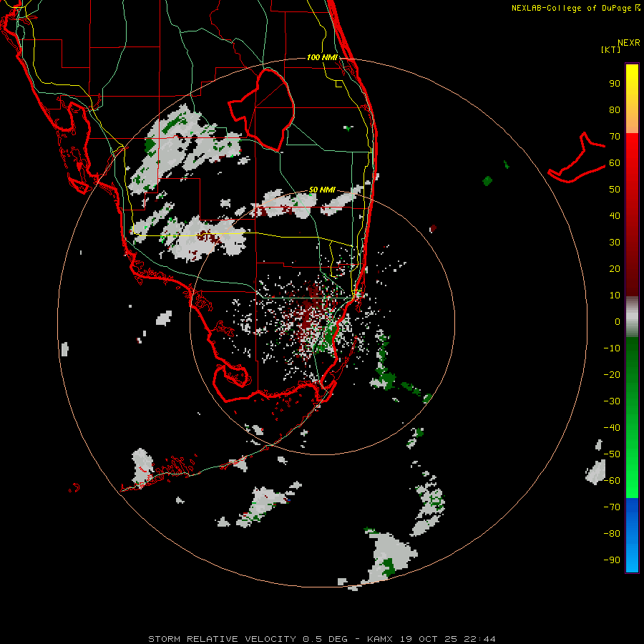The image size is (644, 644).
Task: Click the STORM RELATIVE VELOCITY caption text
Action: coord(222,639)
